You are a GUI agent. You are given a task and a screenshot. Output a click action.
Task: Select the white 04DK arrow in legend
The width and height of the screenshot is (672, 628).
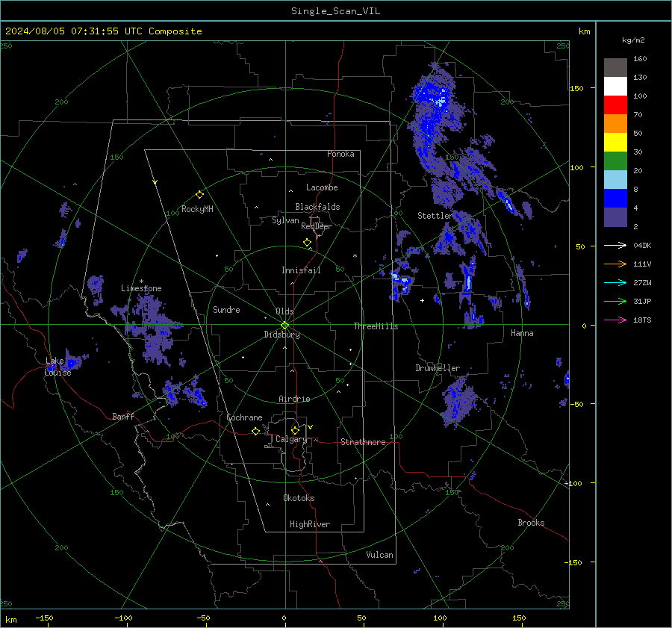615,245
